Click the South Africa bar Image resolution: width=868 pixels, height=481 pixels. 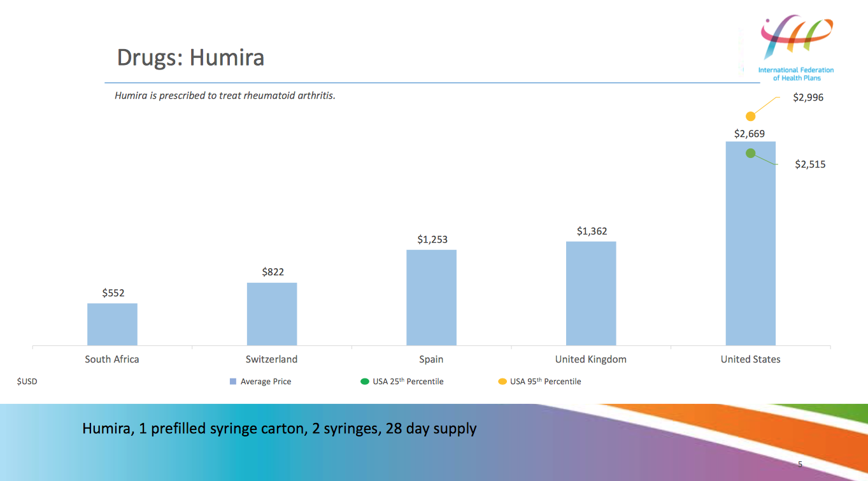[112, 324]
